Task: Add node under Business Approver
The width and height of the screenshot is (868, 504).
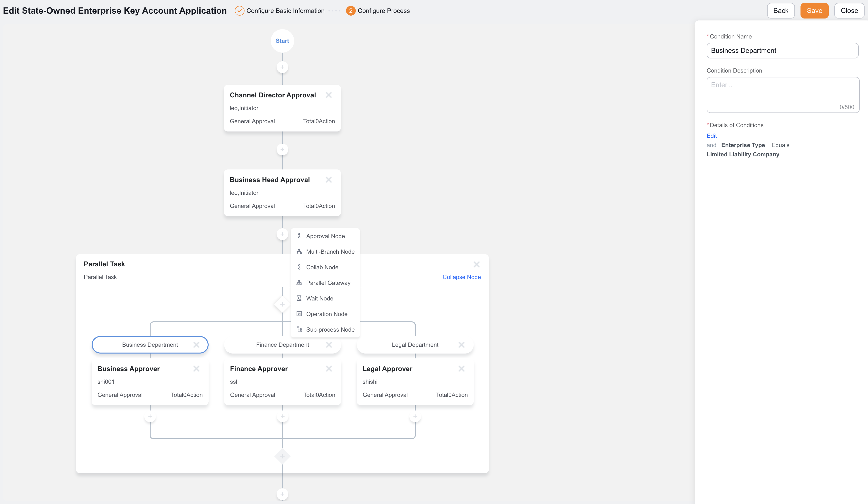Action: (x=150, y=417)
